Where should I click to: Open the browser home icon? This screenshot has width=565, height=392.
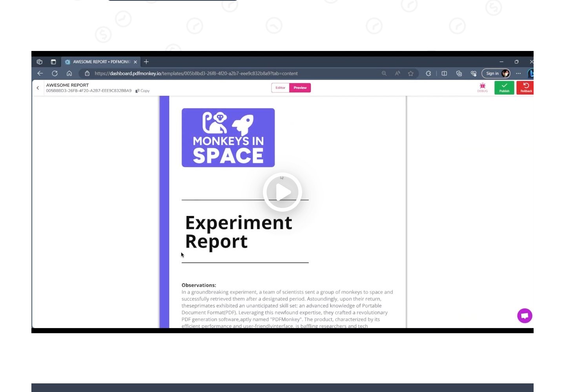pyautogui.click(x=69, y=73)
